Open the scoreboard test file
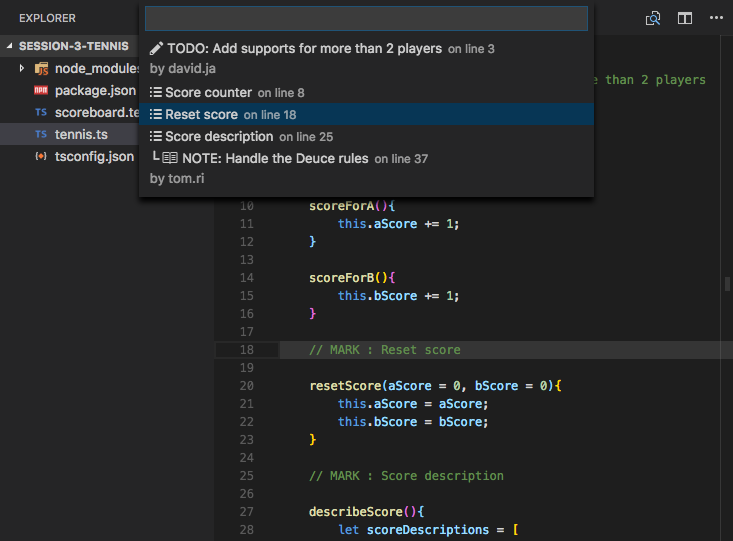This screenshot has height=541, width=733. [97, 112]
